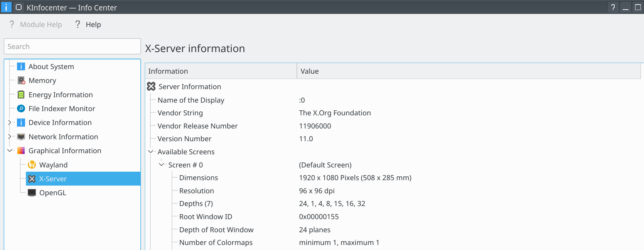Select Energy Information module
Viewport: 644px width, 250px height.
click(61, 95)
